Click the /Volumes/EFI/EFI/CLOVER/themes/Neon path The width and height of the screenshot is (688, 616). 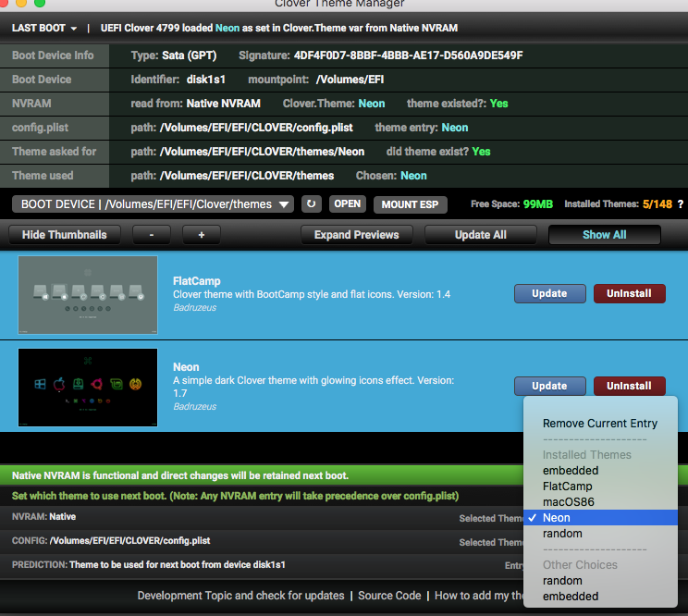coord(262,152)
